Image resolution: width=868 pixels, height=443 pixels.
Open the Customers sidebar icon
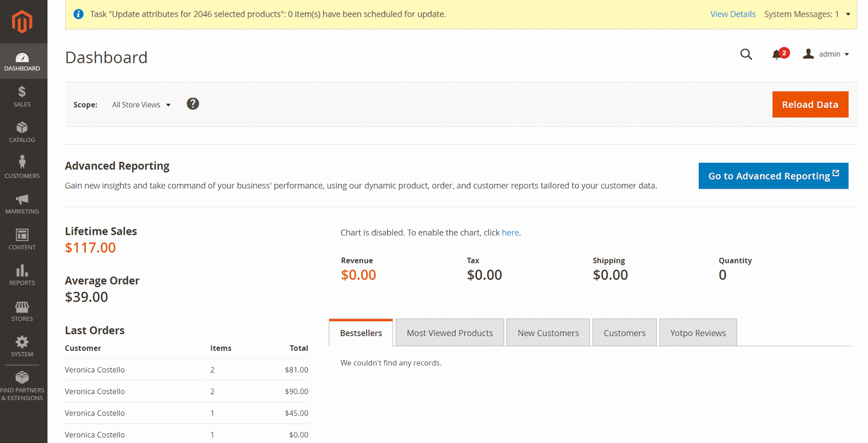[22, 163]
